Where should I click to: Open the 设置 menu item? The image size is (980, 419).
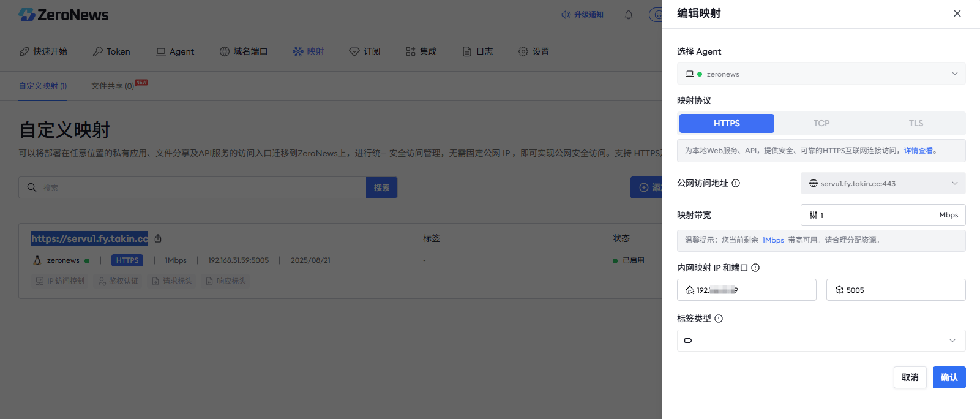pos(534,51)
